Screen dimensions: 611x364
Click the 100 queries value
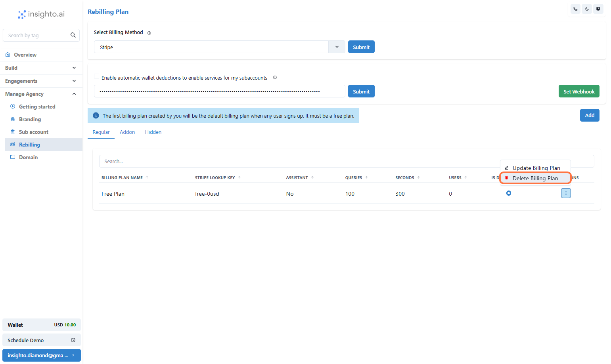[350, 194]
